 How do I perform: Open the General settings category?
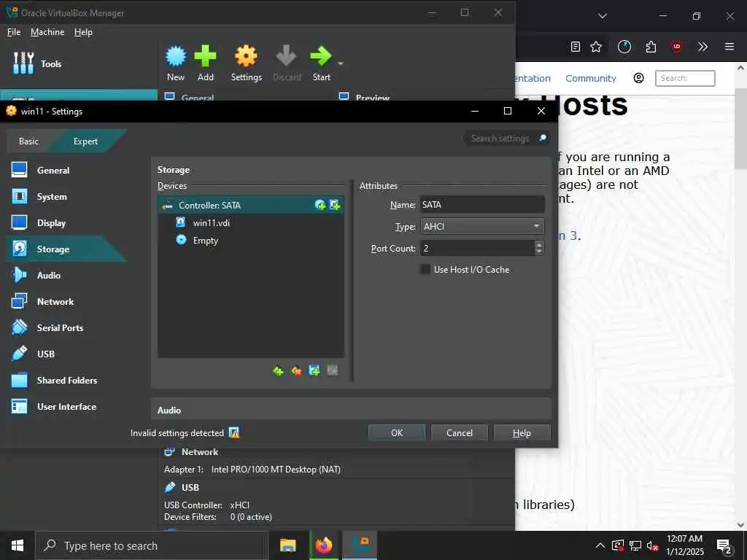53,171
